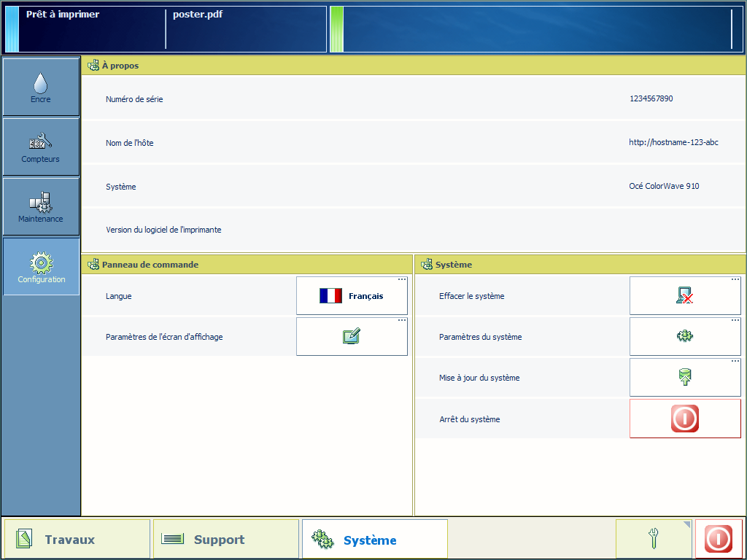
Task: Switch to the Support tab
Action: coord(226,539)
